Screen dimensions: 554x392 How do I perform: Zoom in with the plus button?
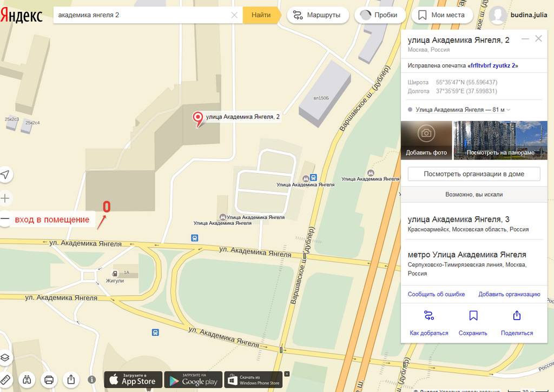pos(5,198)
